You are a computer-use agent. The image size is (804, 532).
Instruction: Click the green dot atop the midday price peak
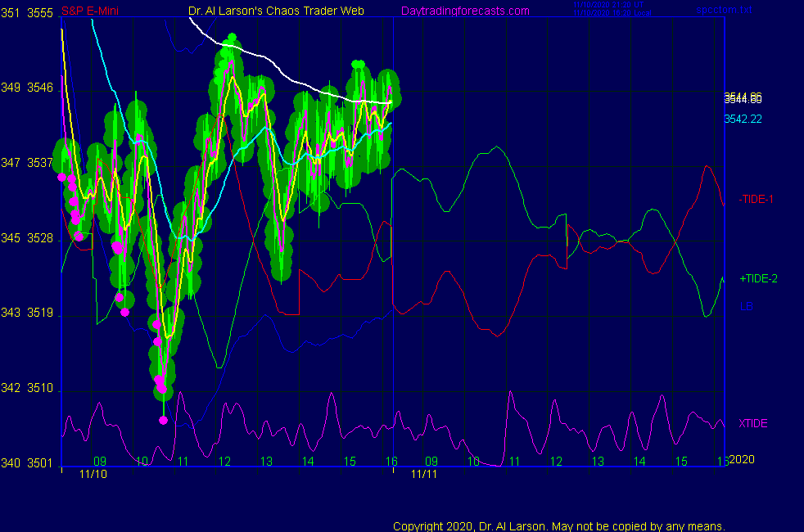(x=232, y=38)
